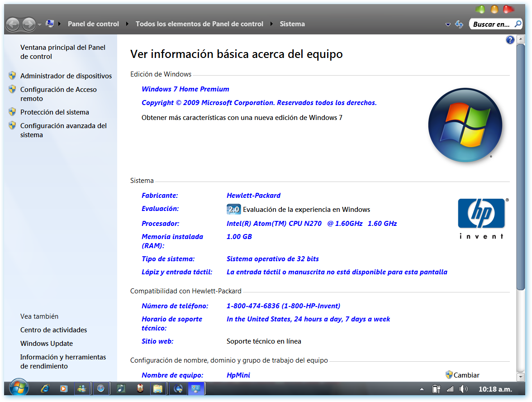Click the computer icon in address bar
This screenshot has width=532, height=402.
[50, 24]
